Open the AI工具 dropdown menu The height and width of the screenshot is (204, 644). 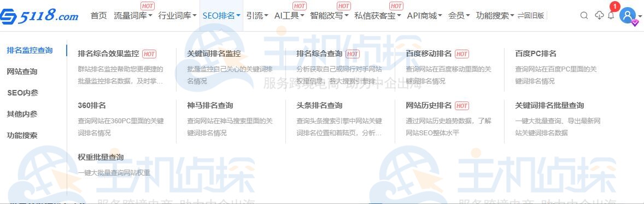(289, 16)
